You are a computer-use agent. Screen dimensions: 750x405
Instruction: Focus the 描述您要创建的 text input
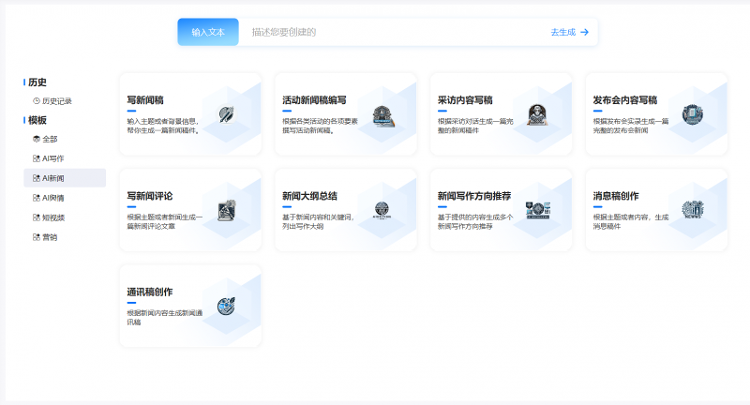[390, 32]
